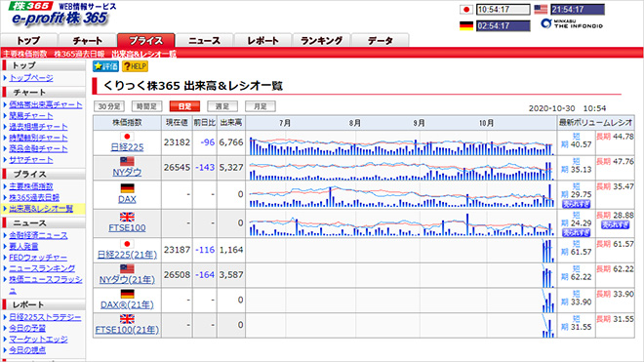Click the Germany flag clock icon
644x362 pixels.
[x=466, y=25]
